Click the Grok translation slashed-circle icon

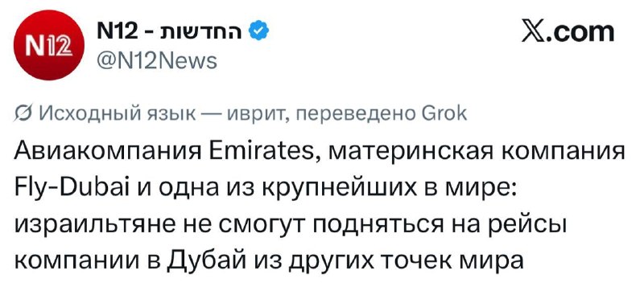pos(23,113)
